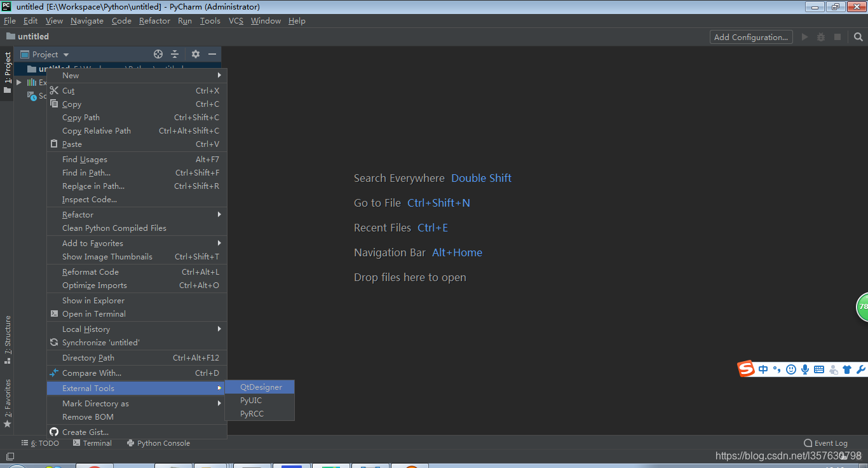Click the Sogou skin shirt icon

[847, 369]
